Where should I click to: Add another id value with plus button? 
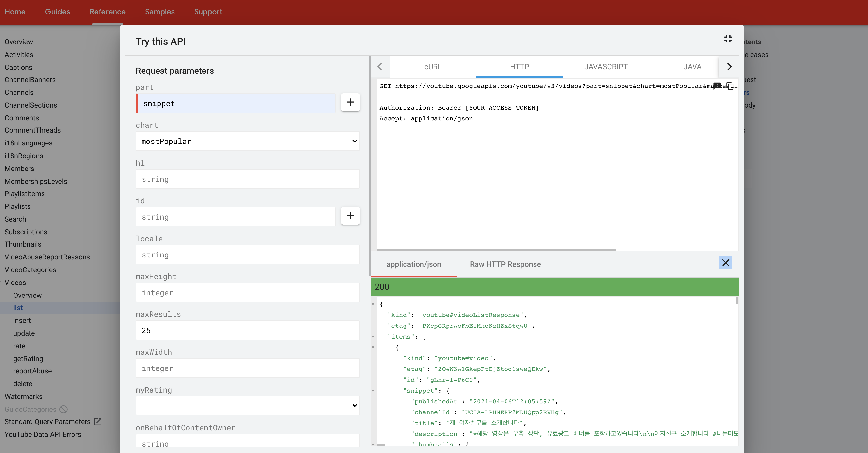click(350, 216)
